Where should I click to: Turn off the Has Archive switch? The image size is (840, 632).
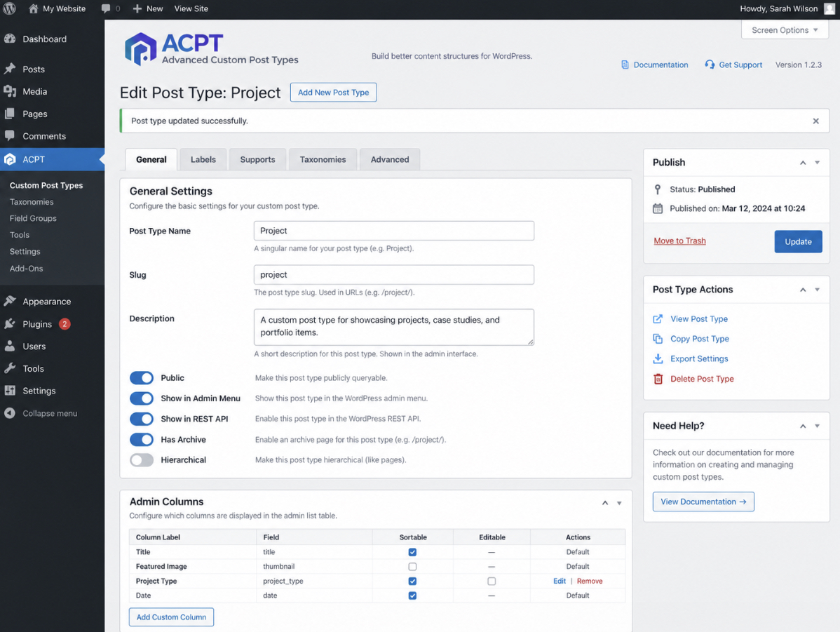[x=142, y=440]
